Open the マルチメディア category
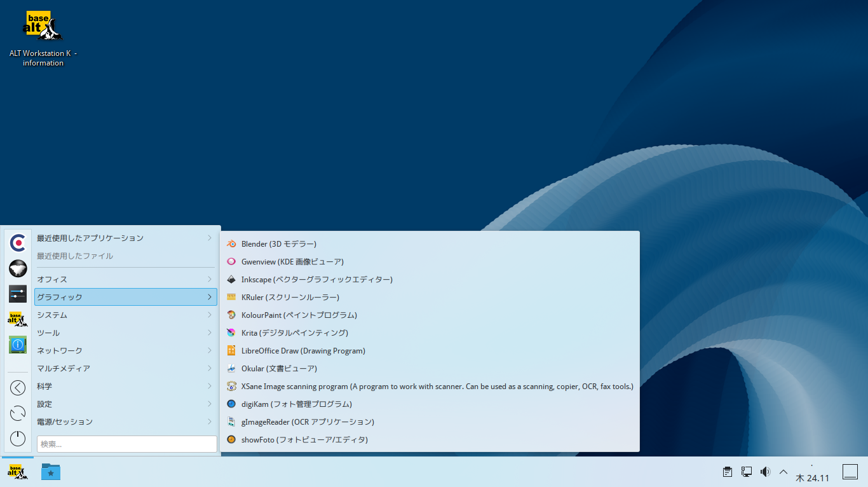The height and width of the screenshot is (487, 868). (x=126, y=368)
